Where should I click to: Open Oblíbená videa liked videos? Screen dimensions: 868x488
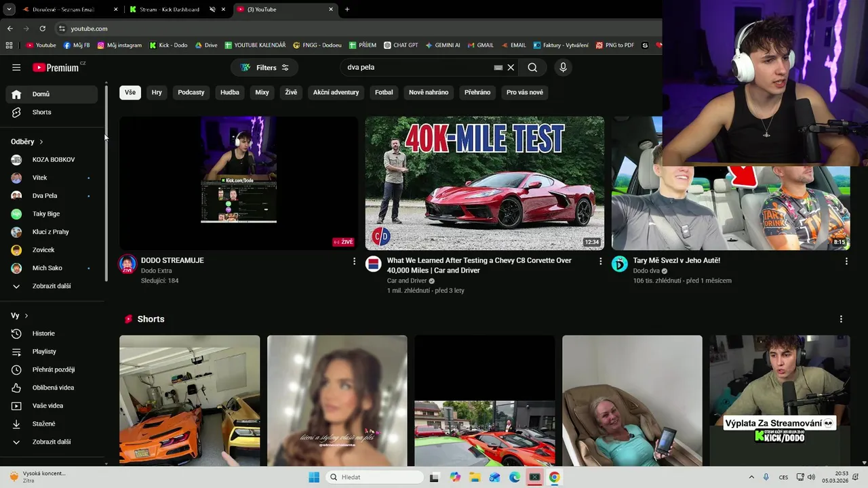click(52, 388)
